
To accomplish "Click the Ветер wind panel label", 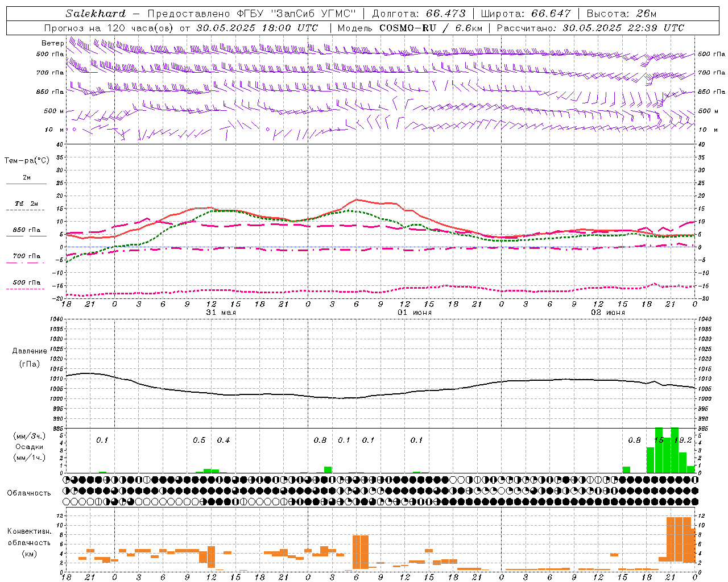I will 52,43.
